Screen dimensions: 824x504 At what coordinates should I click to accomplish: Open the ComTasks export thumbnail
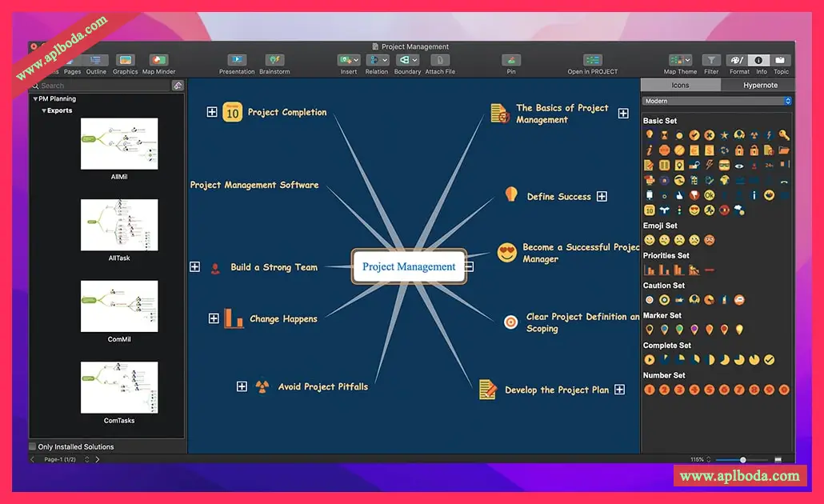[x=119, y=387]
